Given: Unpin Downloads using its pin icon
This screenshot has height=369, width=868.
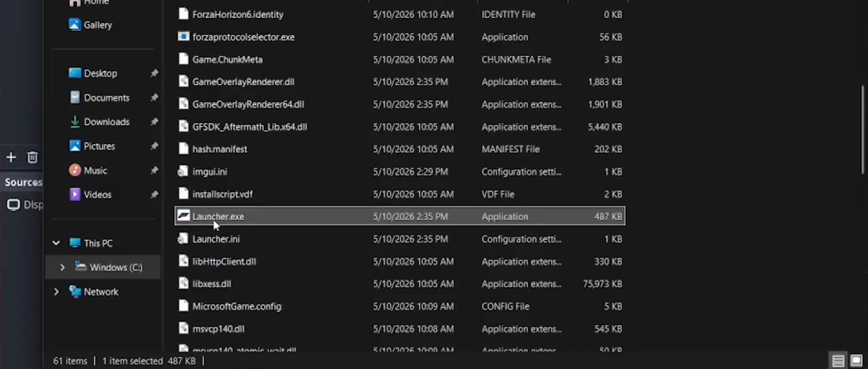Looking at the screenshot, I should pyautogui.click(x=154, y=122).
